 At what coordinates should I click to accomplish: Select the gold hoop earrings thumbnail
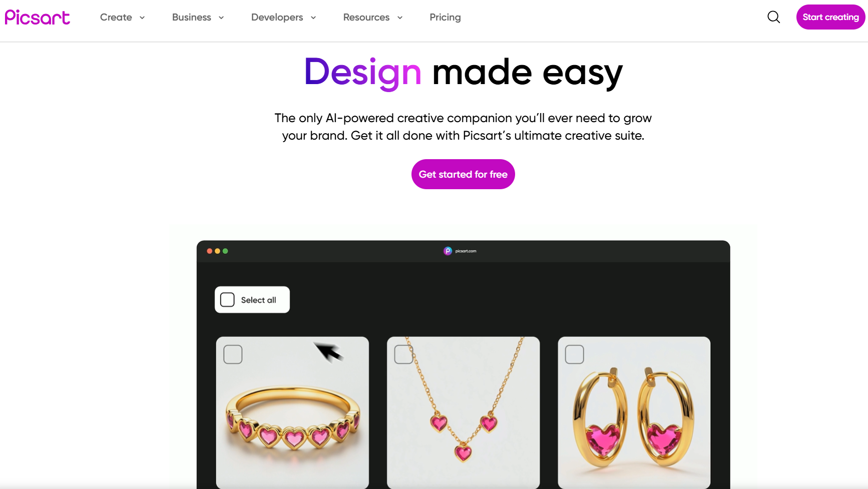(x=634, y=412)
